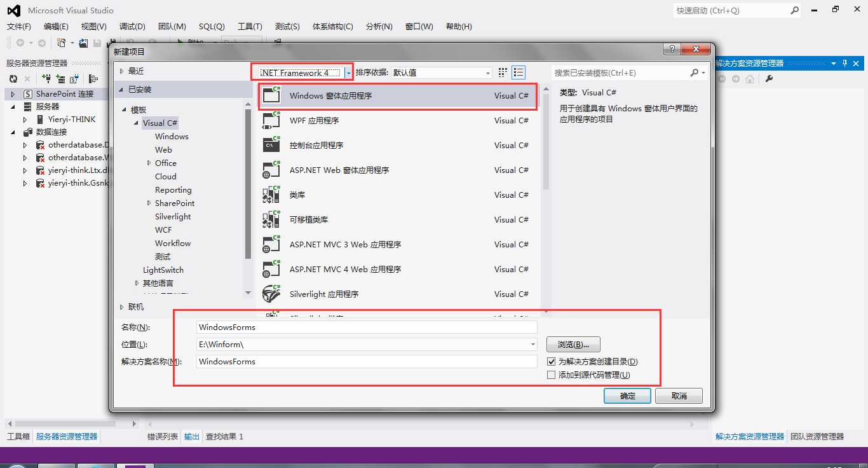The width and height of the screenshot is (868, 468).
Task: Click the 浏览(B)... button
Action: tap(573, 345)
